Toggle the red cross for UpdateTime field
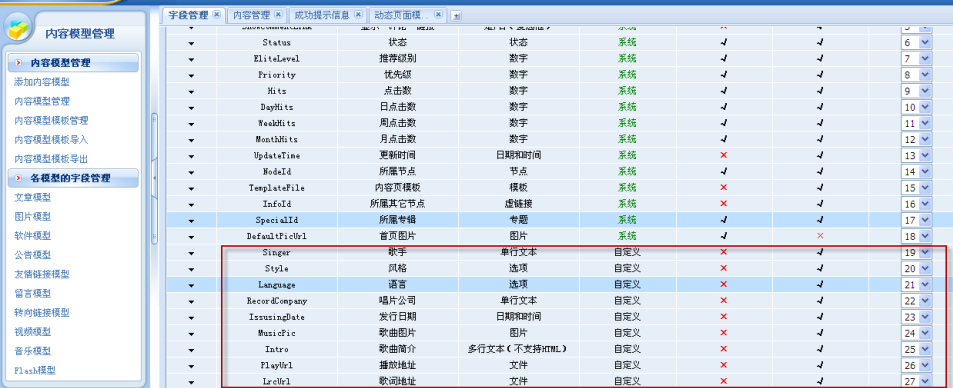 [x=723, y=155]
